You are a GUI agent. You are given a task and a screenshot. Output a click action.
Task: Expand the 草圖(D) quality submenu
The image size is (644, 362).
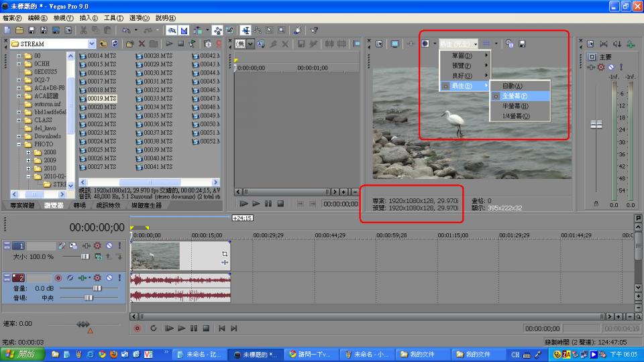464,56
